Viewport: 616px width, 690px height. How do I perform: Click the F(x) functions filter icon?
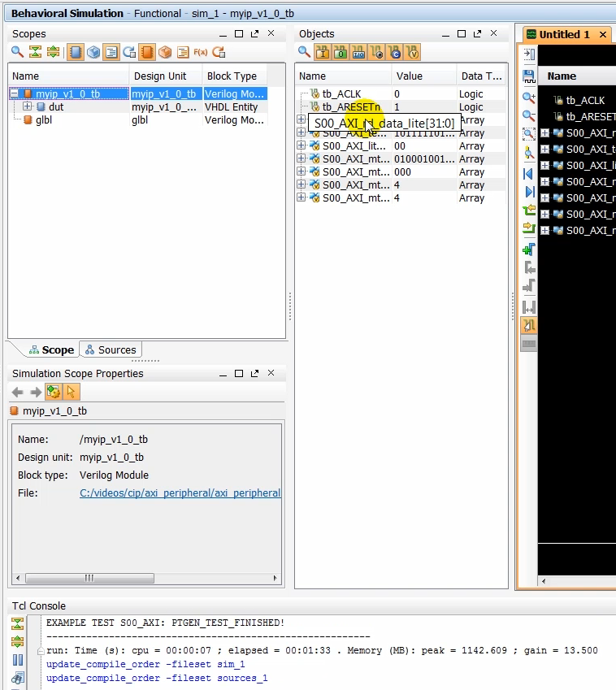tap(200, 52)
